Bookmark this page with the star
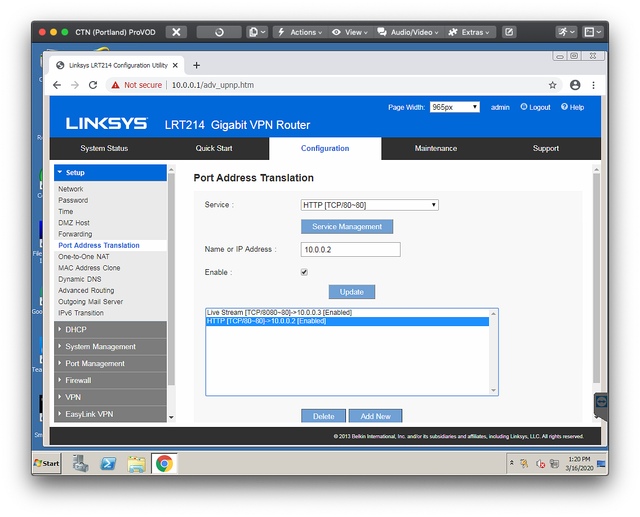 coord(552,85)
